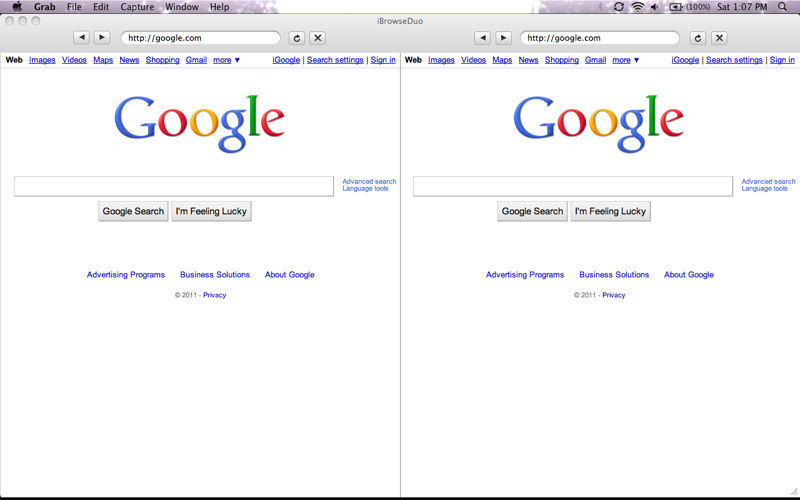This screenshot has height=500, width=800.
Task: Open Shopping link in right pane
Action: [x=561, y=60]
